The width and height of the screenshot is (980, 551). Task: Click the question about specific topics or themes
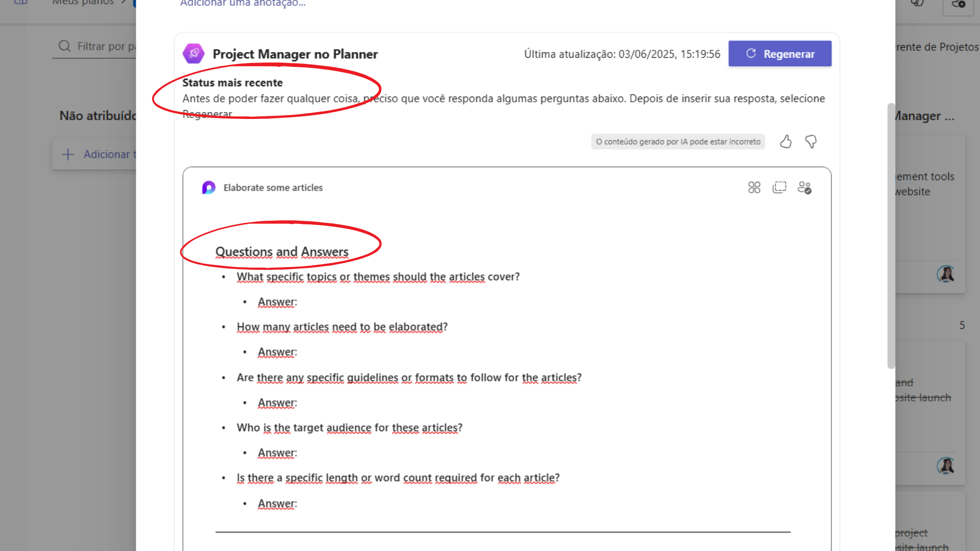tap(378, 277)
